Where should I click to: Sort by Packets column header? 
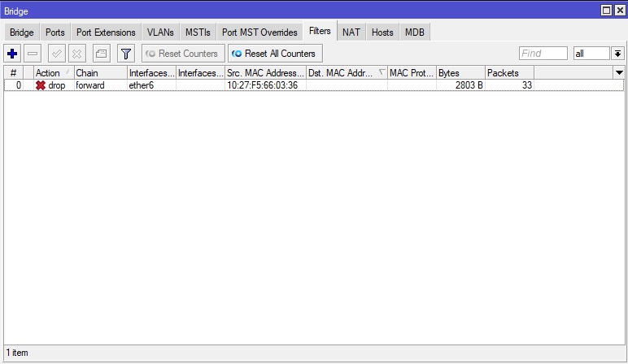(509, 73)
